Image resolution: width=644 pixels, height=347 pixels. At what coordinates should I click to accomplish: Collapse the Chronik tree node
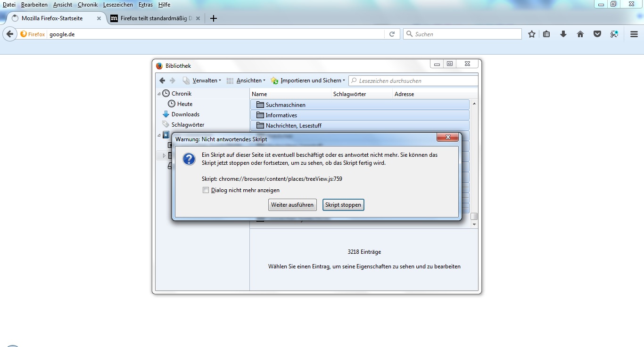point(159,94)
